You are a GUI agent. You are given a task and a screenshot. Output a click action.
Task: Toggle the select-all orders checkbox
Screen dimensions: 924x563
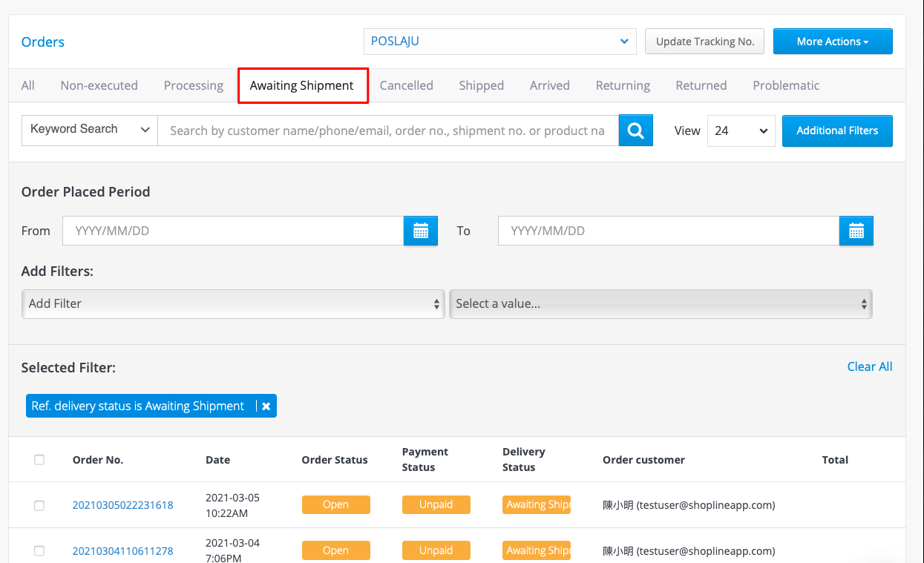pos(39,460)
